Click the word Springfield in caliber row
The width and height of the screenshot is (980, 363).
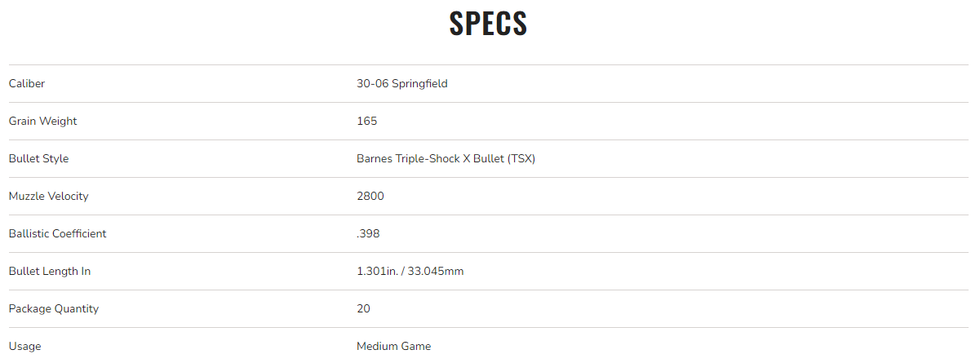click(x=419, y=83)
